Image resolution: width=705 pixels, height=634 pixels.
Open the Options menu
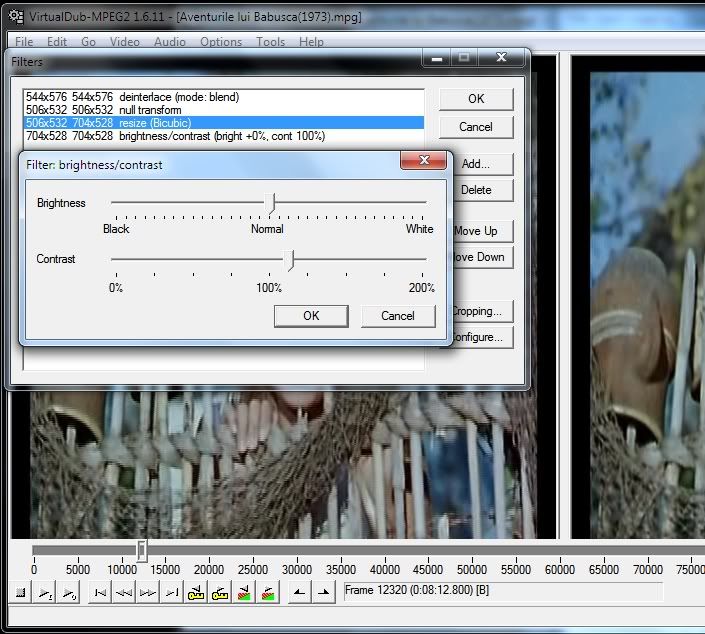(x=221, y=42)
